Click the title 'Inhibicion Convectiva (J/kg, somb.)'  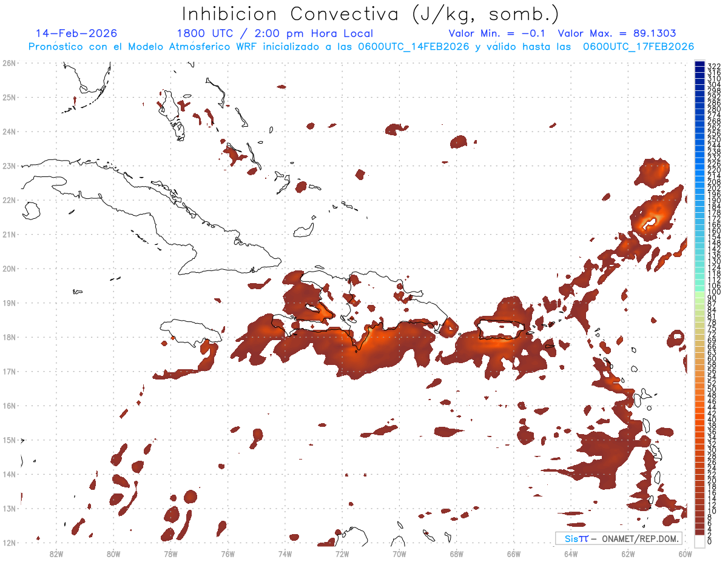click(x=371, y=14)
